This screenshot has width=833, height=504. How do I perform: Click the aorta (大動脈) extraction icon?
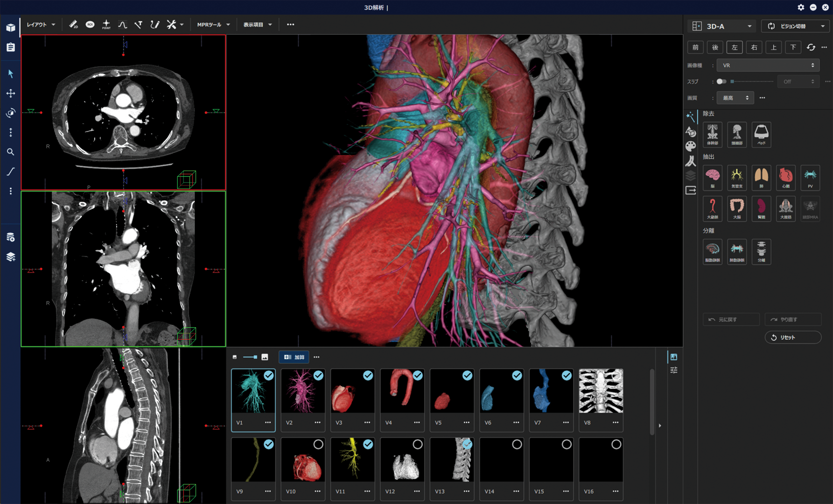pyautogui.click(x=712, y=208)
